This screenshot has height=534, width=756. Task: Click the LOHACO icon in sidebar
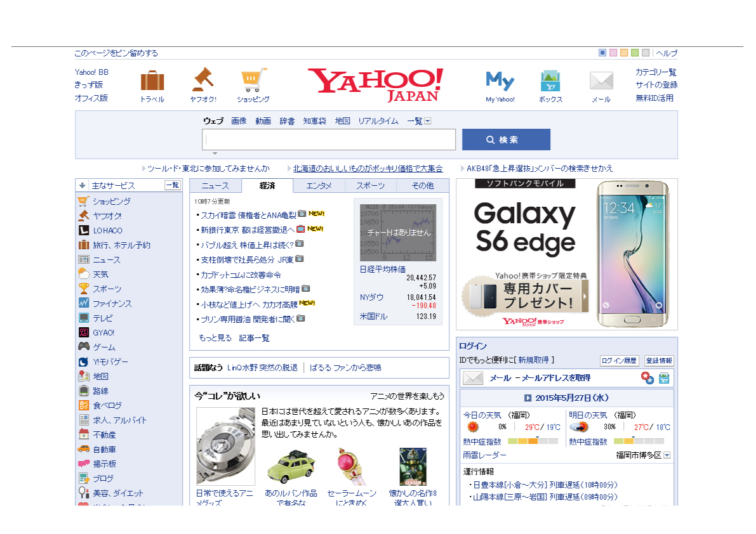click(x=84, y=230)
